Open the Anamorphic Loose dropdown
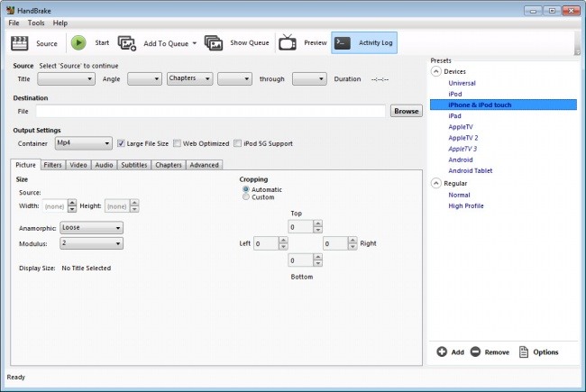586x392 pixels. coord(91,228)
